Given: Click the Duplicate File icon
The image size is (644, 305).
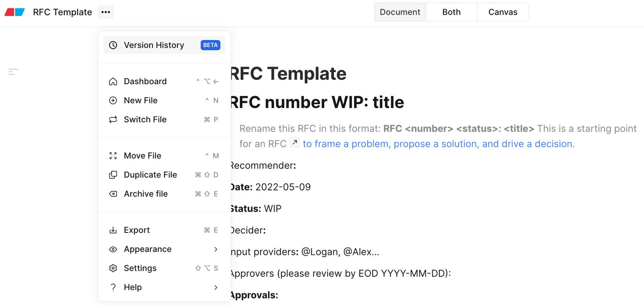Looking at the screenshot, I should coord(113,175).
